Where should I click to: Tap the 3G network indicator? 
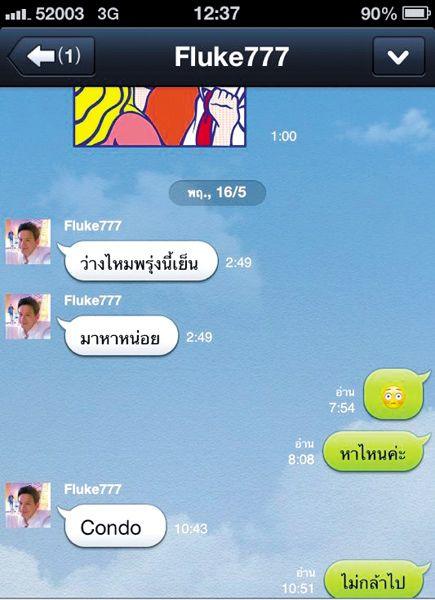coord(108,14)
